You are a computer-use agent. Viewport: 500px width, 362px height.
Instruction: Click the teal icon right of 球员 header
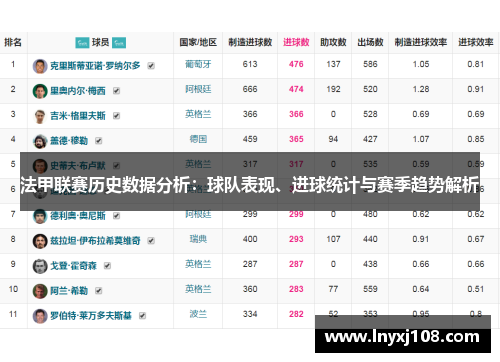119,43
